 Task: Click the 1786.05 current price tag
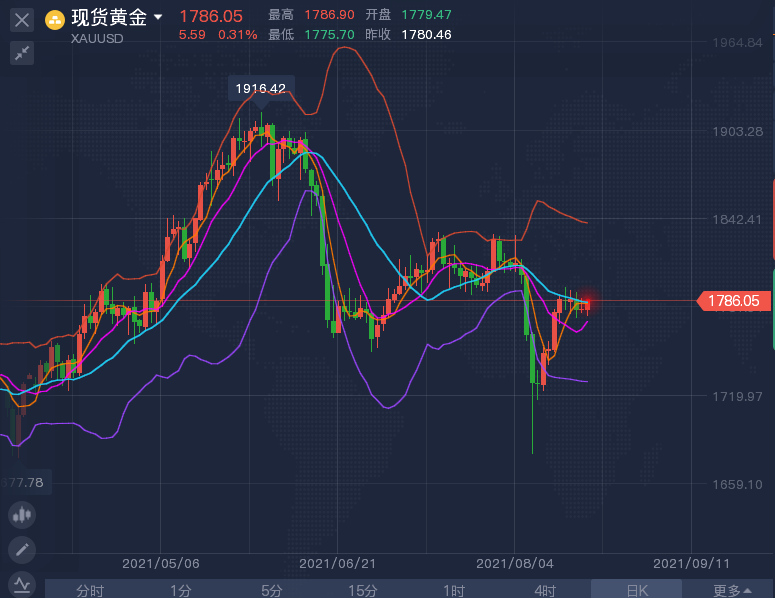tap(733, 300)
